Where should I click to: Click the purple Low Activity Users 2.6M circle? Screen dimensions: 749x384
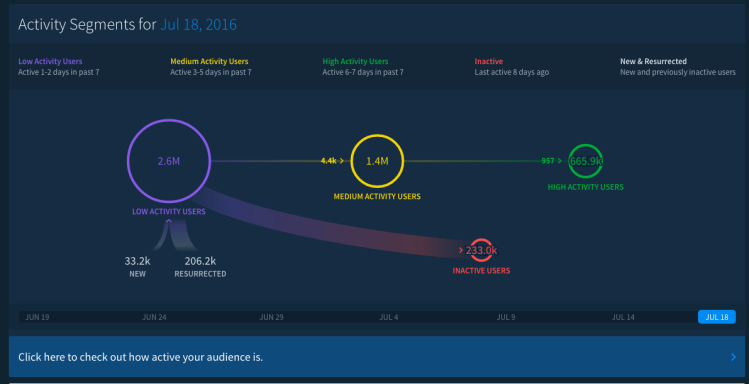pos(169,161)
